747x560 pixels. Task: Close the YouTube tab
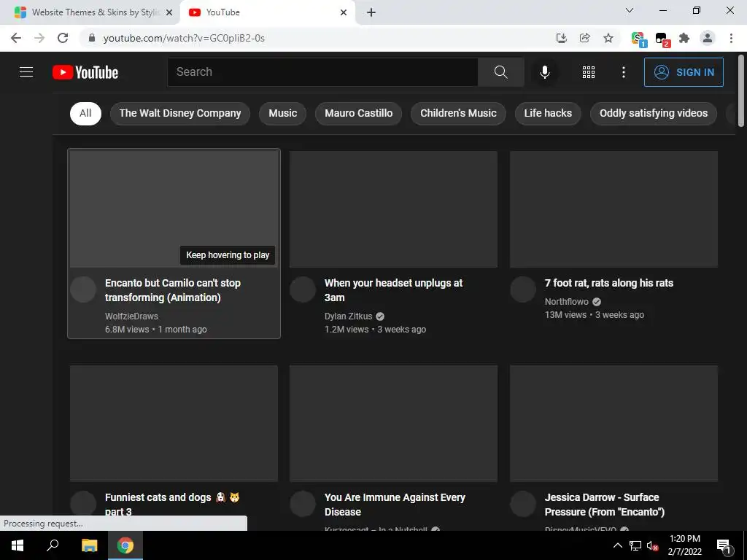[344, 12]
